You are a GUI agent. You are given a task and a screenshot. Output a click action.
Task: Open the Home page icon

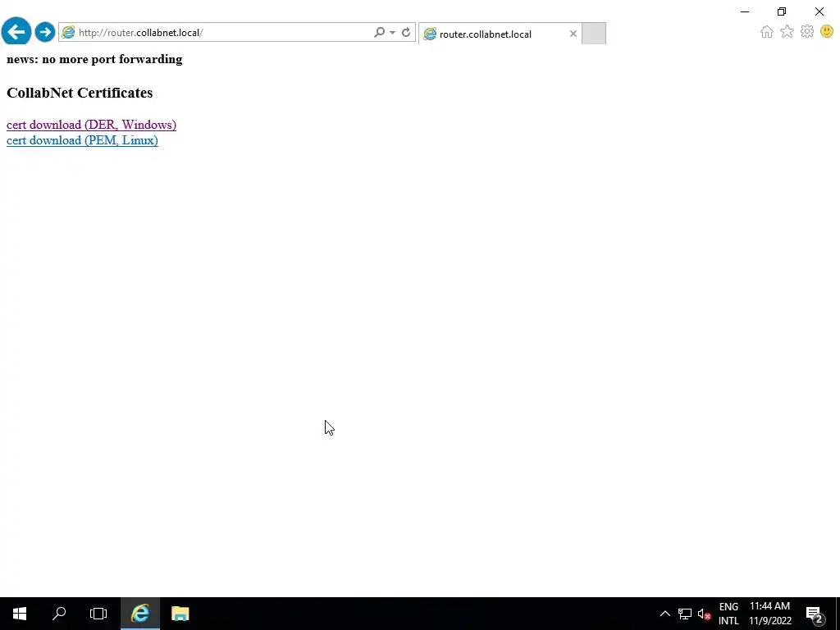[767, 32]
